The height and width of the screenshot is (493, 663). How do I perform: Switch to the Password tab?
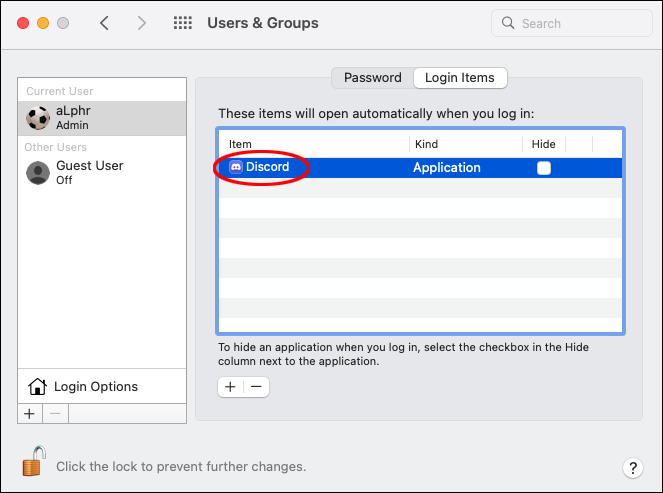click(x=372, y=77)
